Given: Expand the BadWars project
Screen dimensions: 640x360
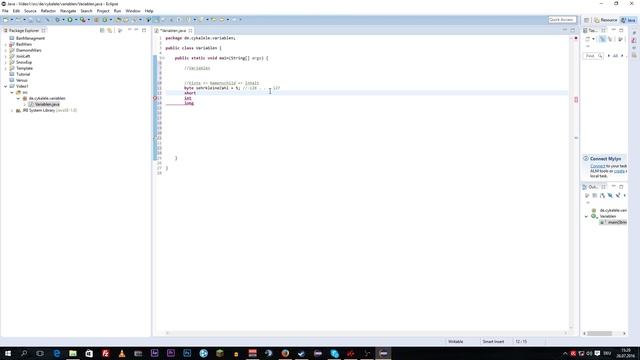Looking at the screenshot, I should (x=6, y=44).
